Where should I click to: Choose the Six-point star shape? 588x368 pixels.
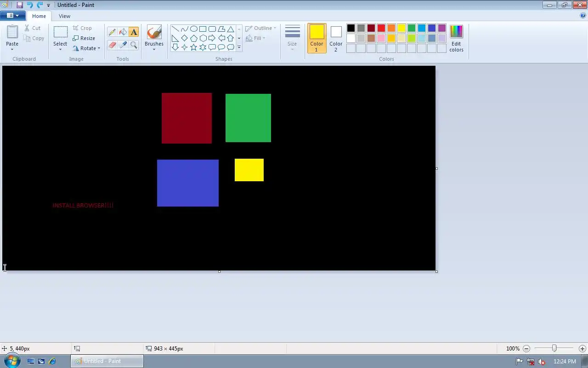pyautogui.click(x=203, y=47)
